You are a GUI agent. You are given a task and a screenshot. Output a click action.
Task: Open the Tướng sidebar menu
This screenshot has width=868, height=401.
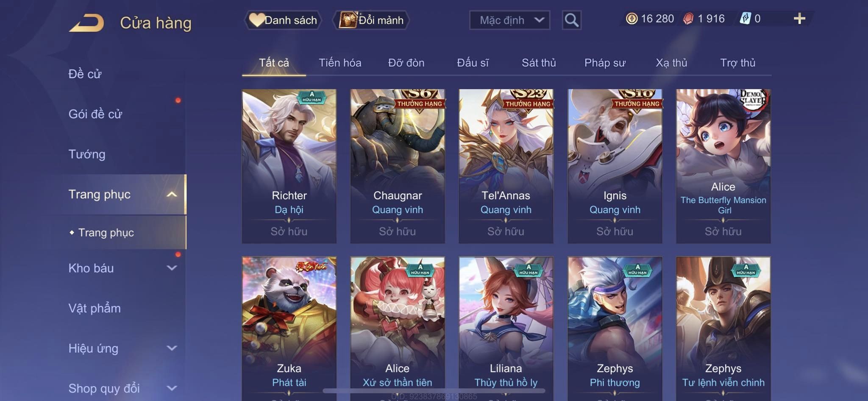tap(87, 154)
